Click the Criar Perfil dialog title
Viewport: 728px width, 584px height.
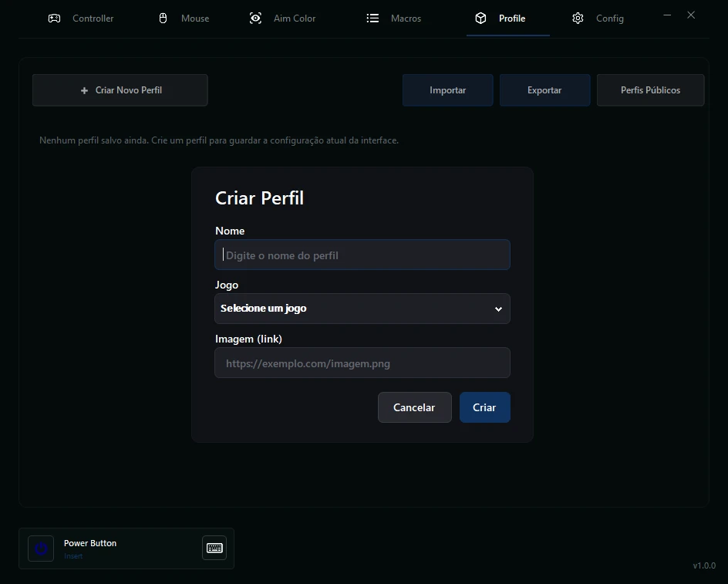259,198
